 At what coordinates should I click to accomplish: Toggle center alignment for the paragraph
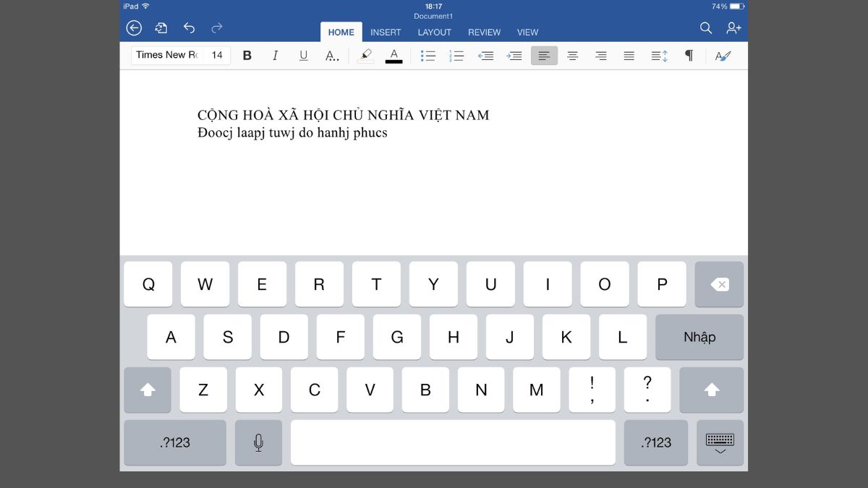click(x=572, y=55)
